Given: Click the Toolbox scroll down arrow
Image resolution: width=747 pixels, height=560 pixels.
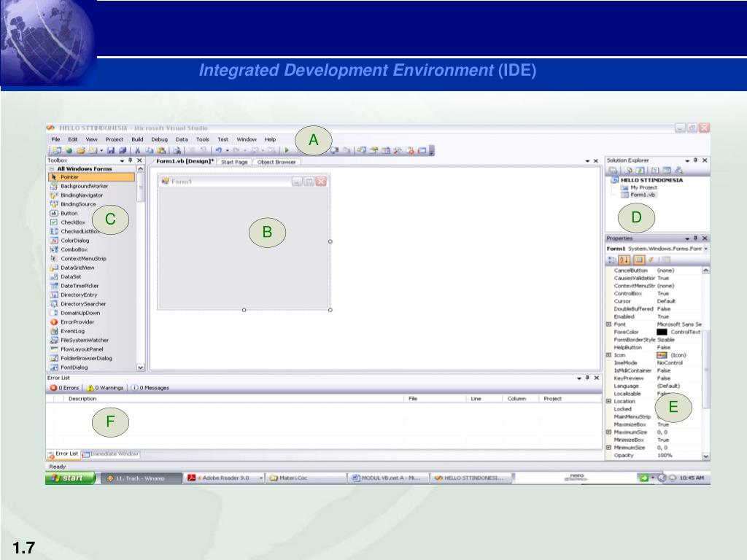Looking at the screenshot, I should pos(141,367).
